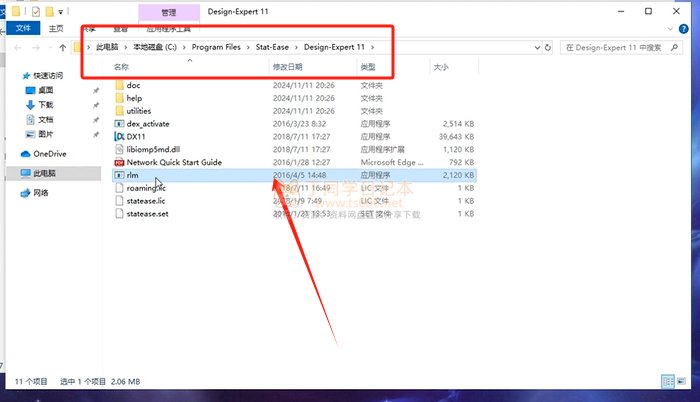Select the DX11 application icon
The width and height of the screenshot is (700, 402).
tap(120, 135)
